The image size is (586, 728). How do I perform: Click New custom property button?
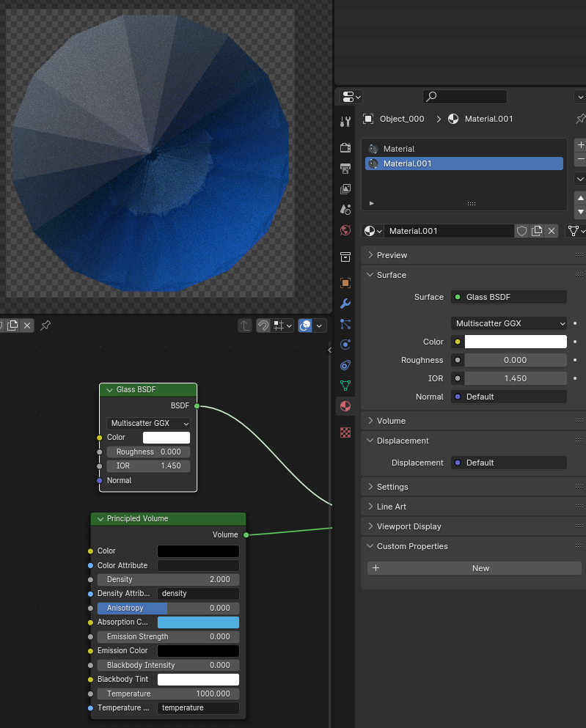pos(474,568)
